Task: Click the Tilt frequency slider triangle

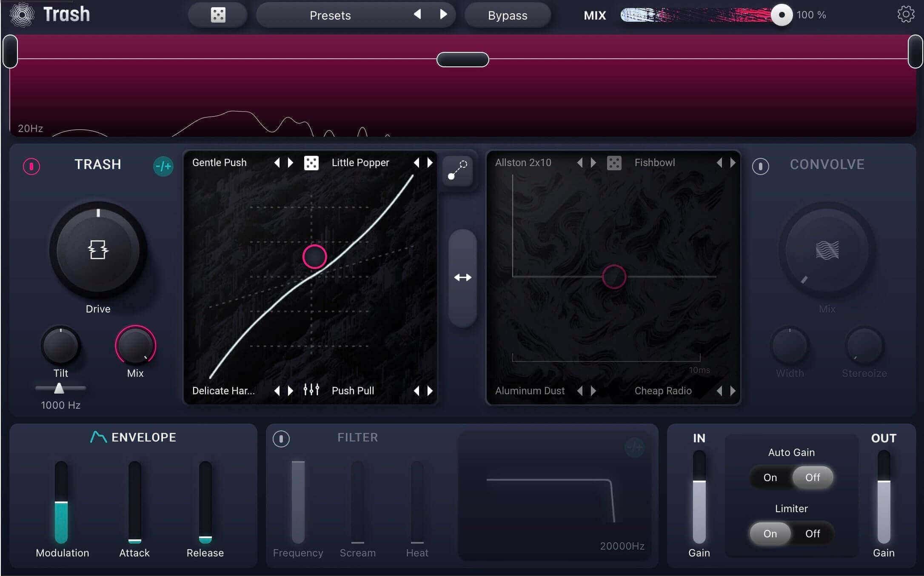Action: pyautogui.click(x=59, y=388)
